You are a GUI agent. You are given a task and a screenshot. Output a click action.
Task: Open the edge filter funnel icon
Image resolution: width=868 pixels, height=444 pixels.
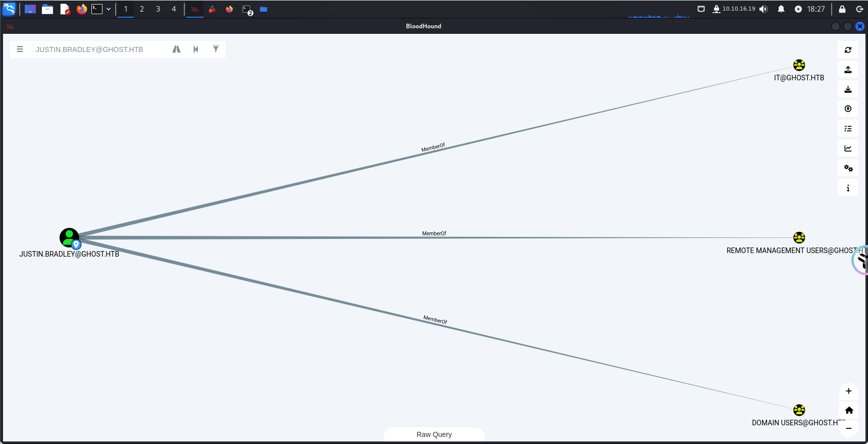(216, 50)
